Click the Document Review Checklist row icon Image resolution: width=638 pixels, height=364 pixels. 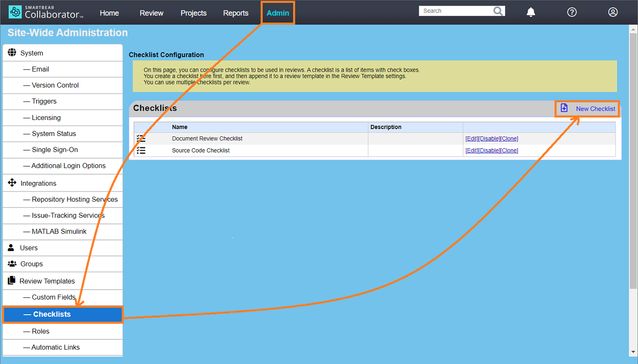click(x=141, y=139)
